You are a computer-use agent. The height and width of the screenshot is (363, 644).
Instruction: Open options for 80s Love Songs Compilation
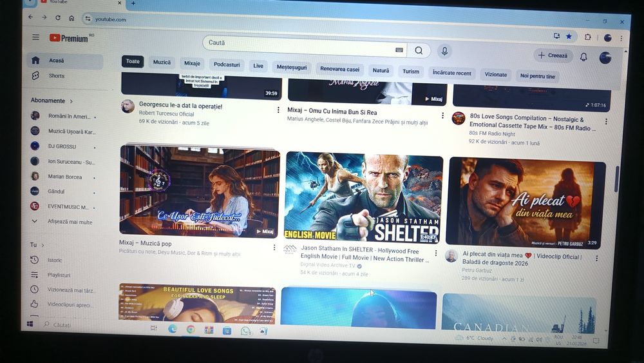pyautogui.click(x=606, y=122)
